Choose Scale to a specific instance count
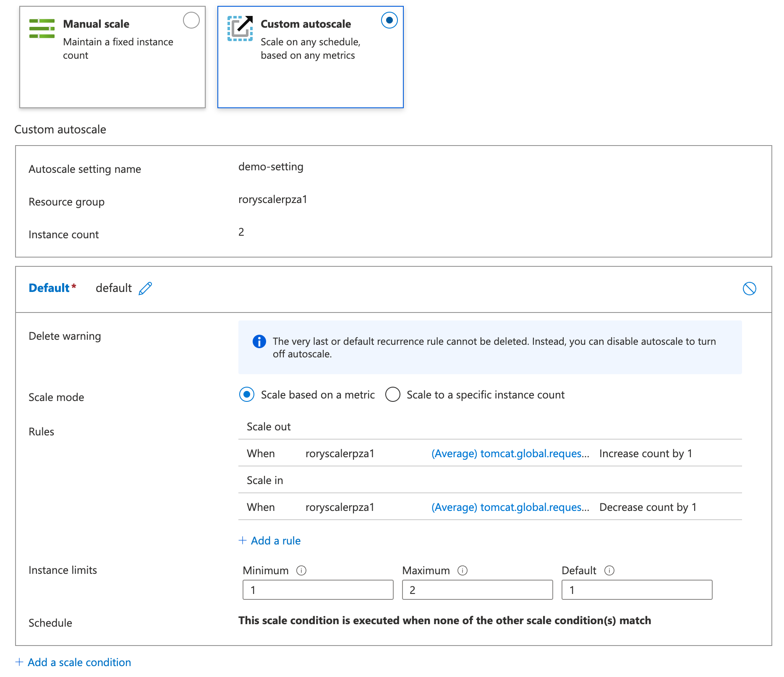 tap(393, 395)
